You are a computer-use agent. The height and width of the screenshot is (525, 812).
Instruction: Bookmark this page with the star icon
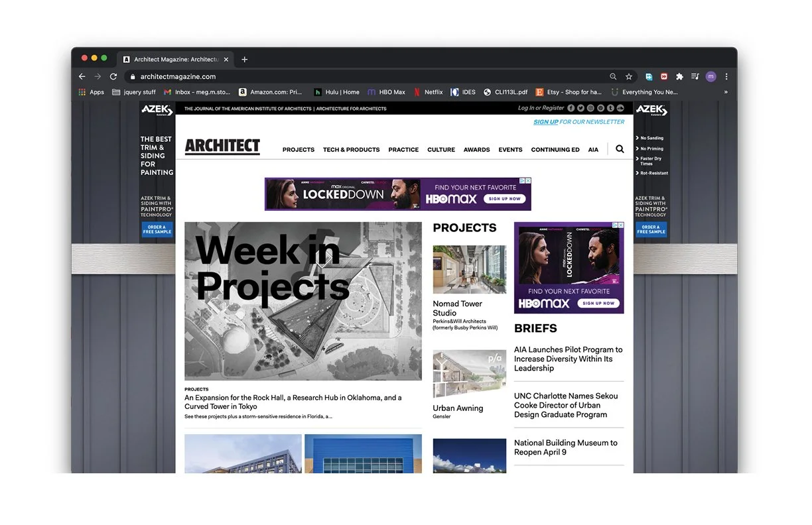click(x=629, y=77)
